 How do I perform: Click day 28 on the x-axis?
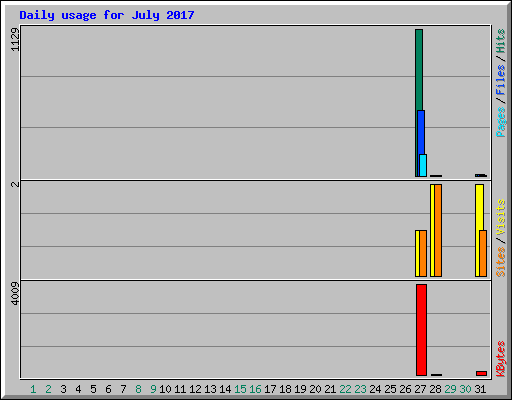coord(435,389)
